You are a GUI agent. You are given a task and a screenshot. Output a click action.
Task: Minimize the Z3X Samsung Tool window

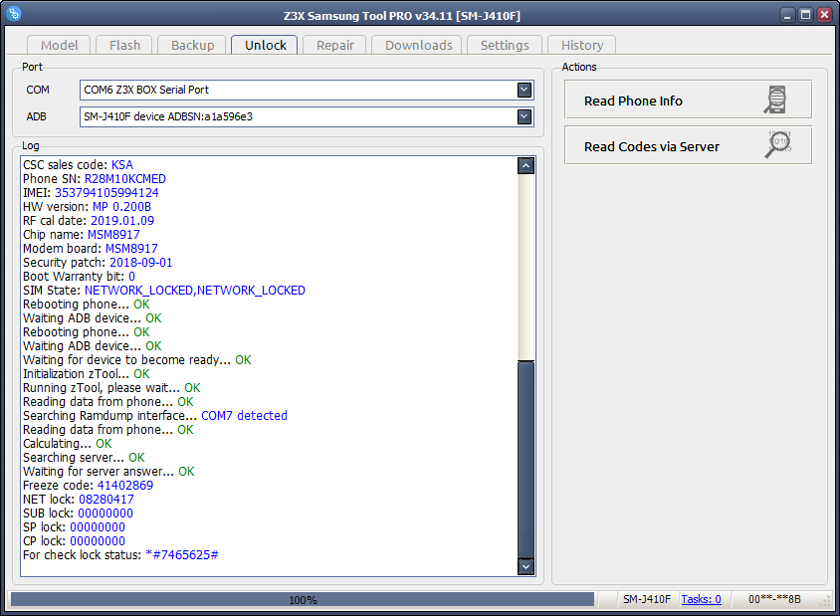(787, 15)
